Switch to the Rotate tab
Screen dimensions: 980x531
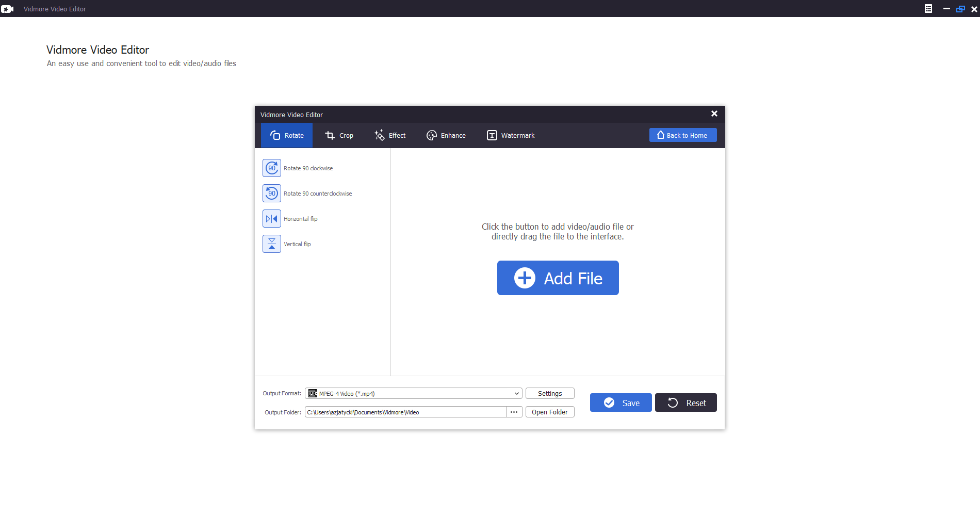(287, 135)
